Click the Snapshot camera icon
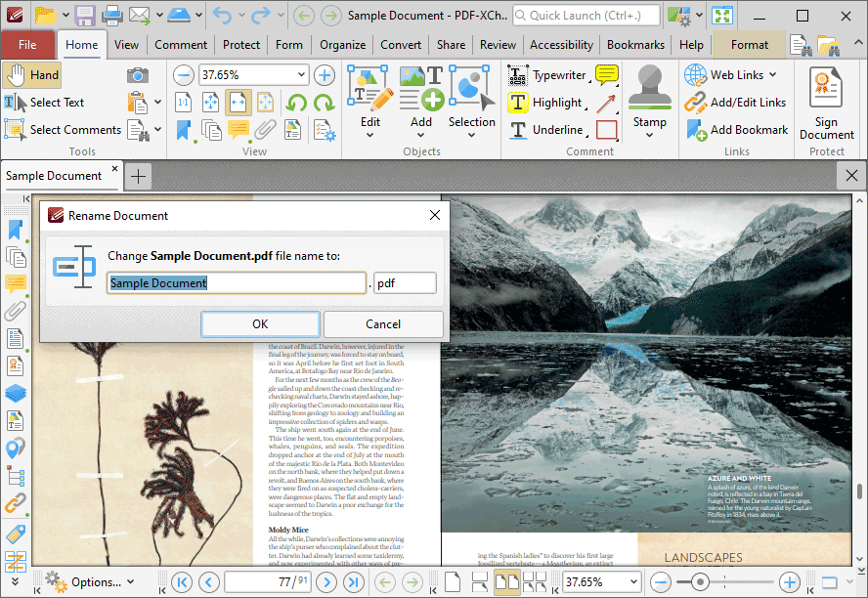The image size is (868, 598). (138, 75)
